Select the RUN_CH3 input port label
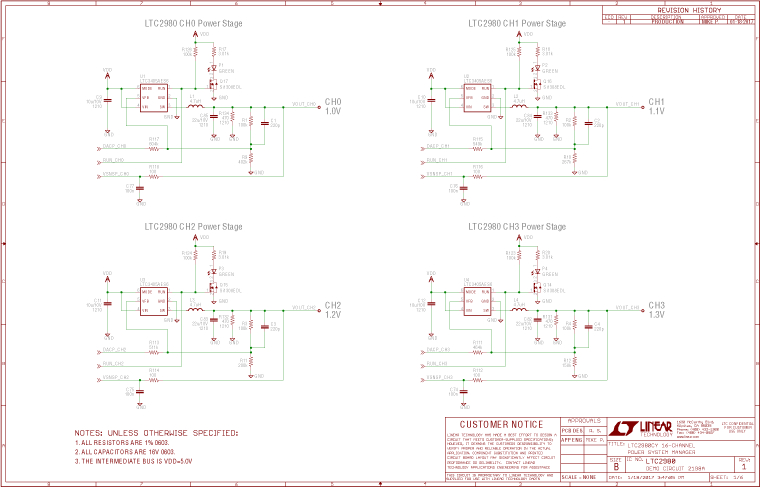Screen dimensions: 760x487 coord(437,363)
